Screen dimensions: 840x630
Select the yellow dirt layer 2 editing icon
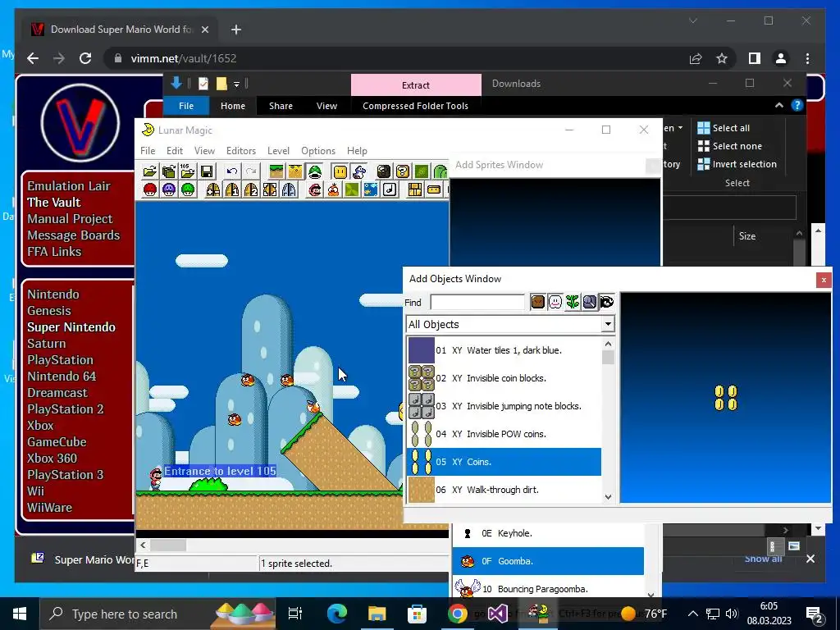pos(295,171)
